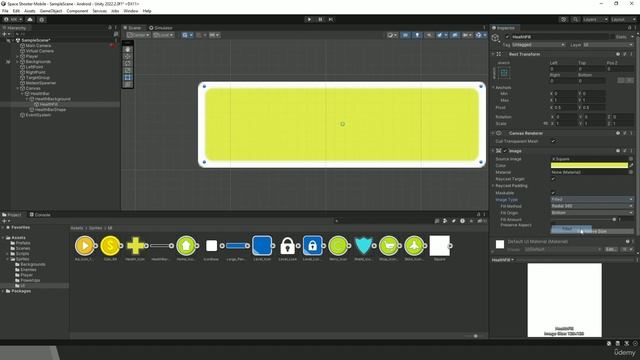Select HealthBarShape in the Hierarchy
The image size is (640, 360).
point(50,109)
